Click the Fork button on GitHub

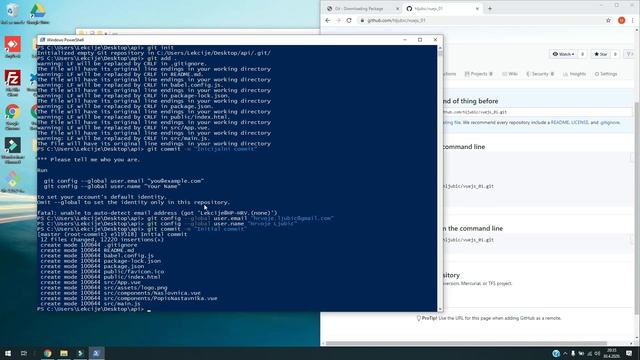pos(630,54)
